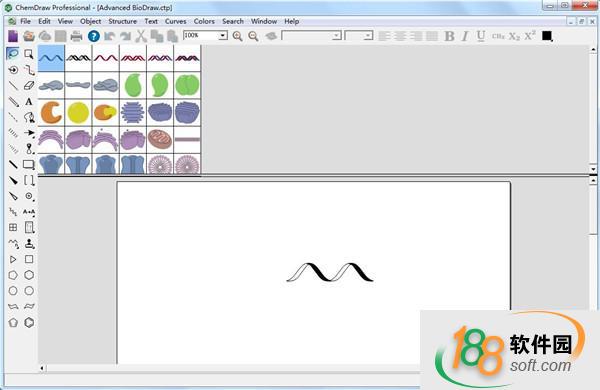Select the Text tool marked A
Image resolution: width=600 pixels, height=390 pixels.
[29, 102]
